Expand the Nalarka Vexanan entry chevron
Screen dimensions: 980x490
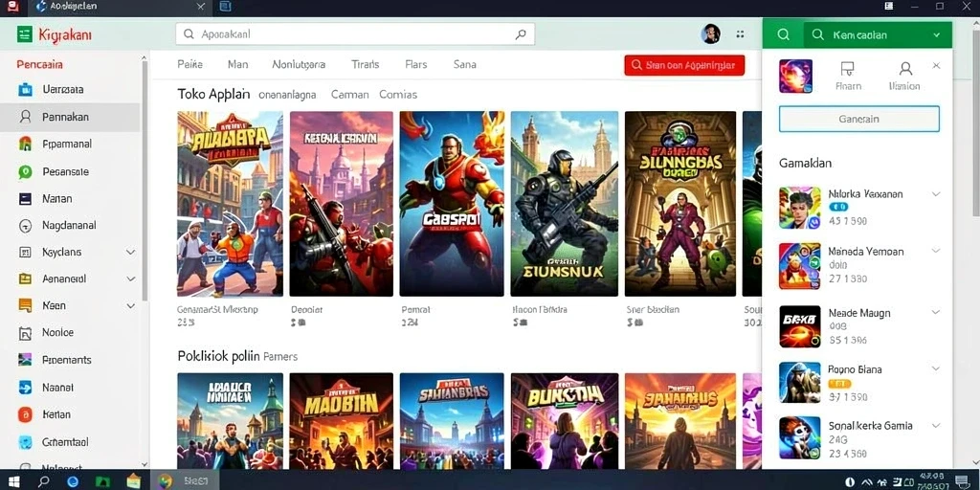point(936,193)
